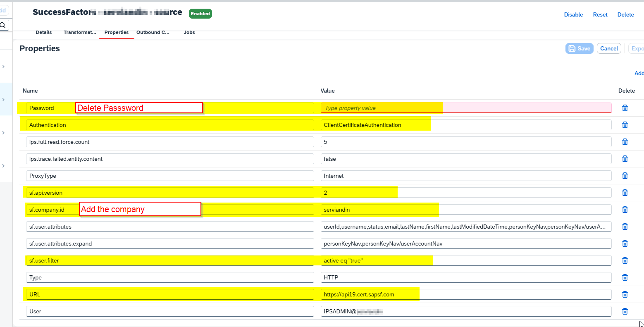Image resolution: width=644 pixels, height=327 pixels.
Task: Delete the ProxyType property row
Action: [625, 176]
